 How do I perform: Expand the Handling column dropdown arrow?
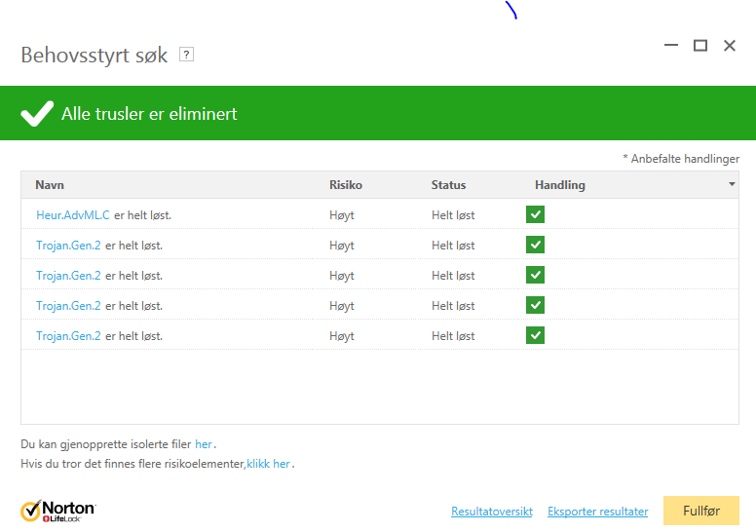click(732, 184)
